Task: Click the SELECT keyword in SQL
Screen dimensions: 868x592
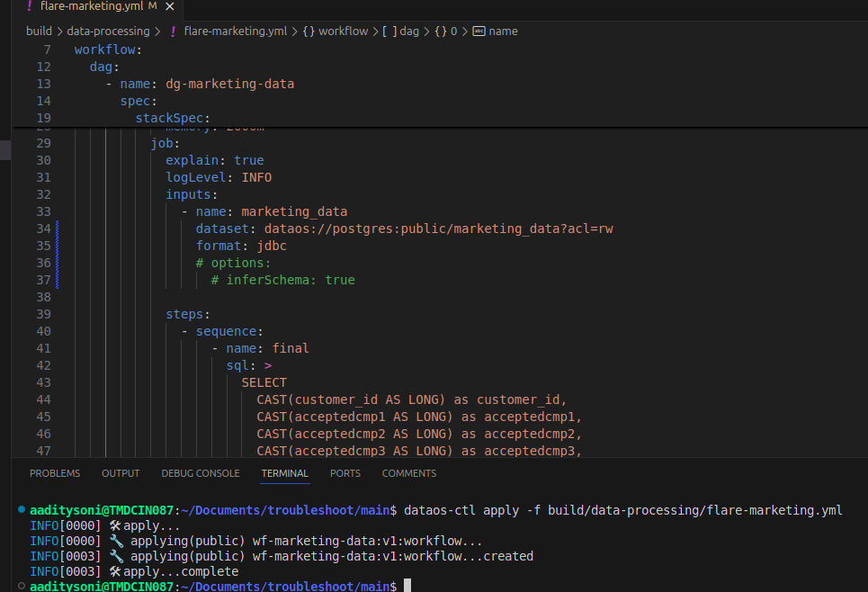Action: click(x=264, y=383)
